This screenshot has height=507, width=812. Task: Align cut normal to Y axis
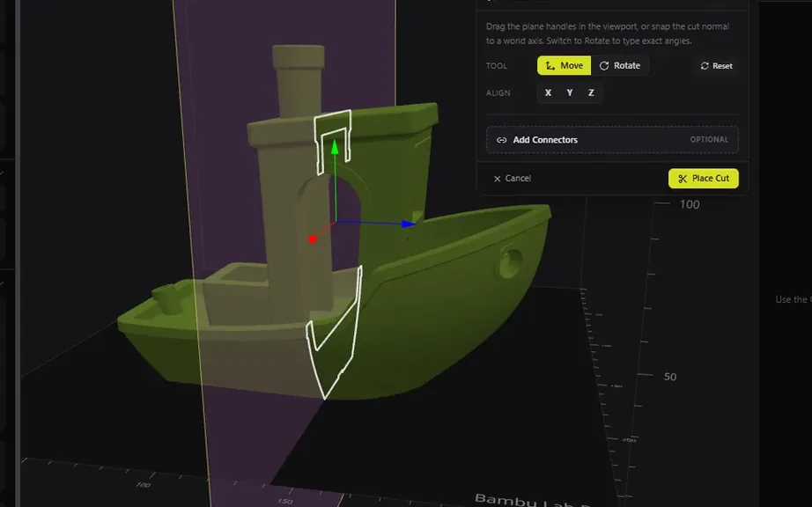click(x=570, y=92)
